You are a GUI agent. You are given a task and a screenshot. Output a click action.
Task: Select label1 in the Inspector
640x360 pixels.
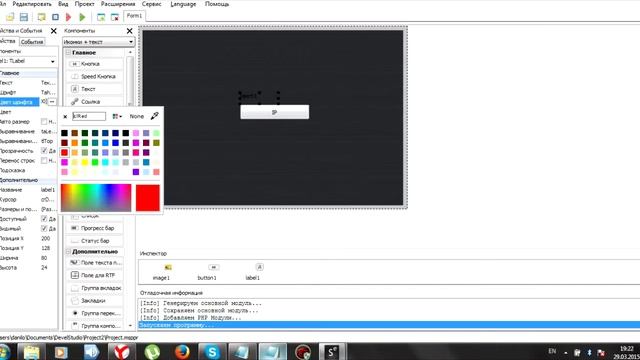coord(253,272)
